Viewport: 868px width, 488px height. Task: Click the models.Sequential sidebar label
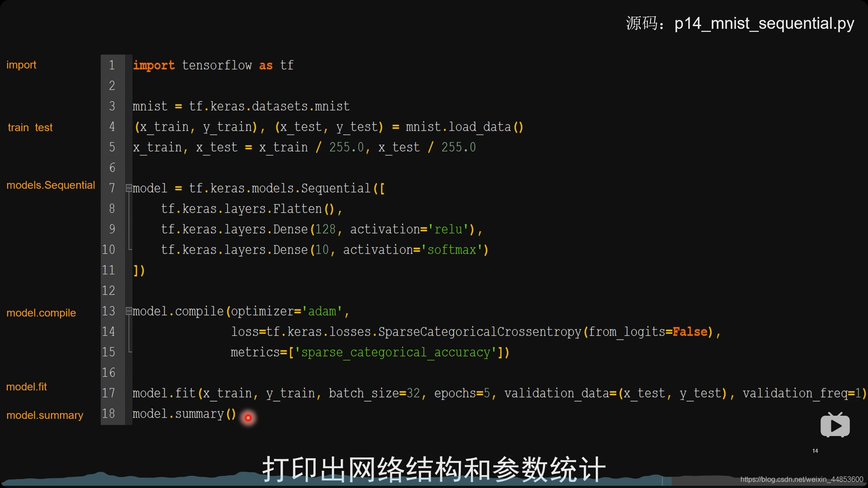click(51, 185)
